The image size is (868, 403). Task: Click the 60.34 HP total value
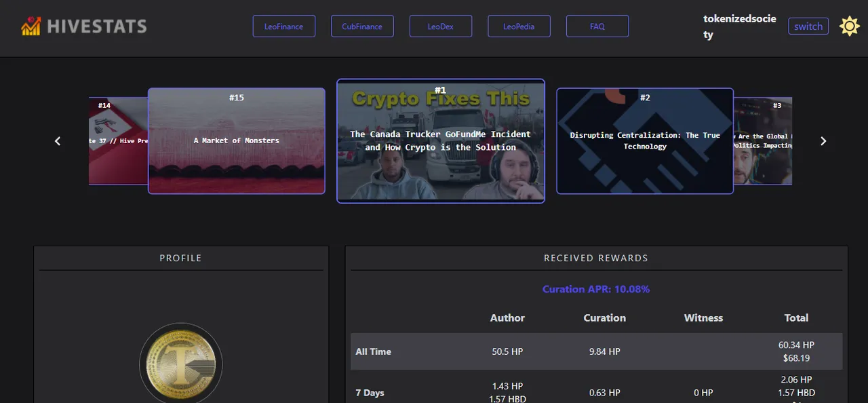pos(796,345)
